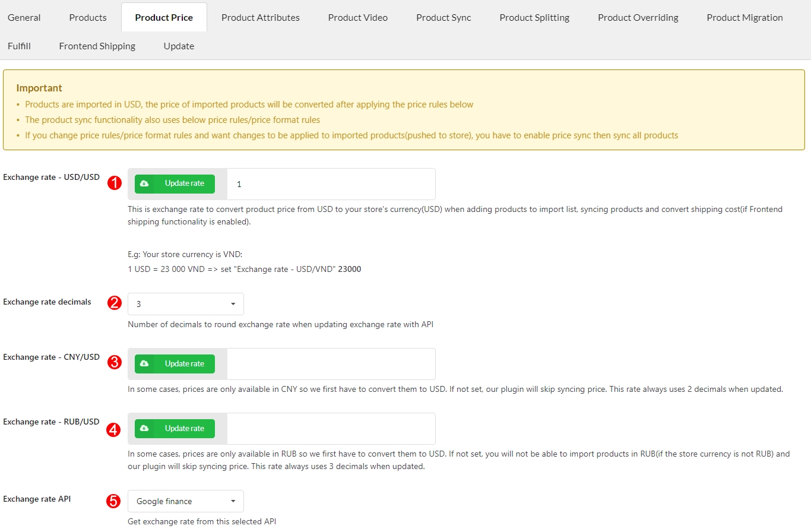Click Update rate for USD/USD exchange rate
811x532 pixels.
(x=175, y=184)
